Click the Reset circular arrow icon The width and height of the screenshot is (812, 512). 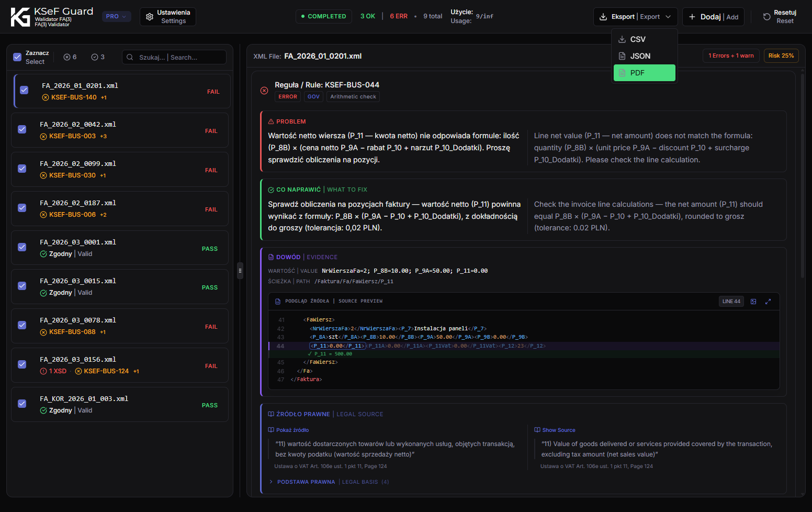[x=767, y=17]
